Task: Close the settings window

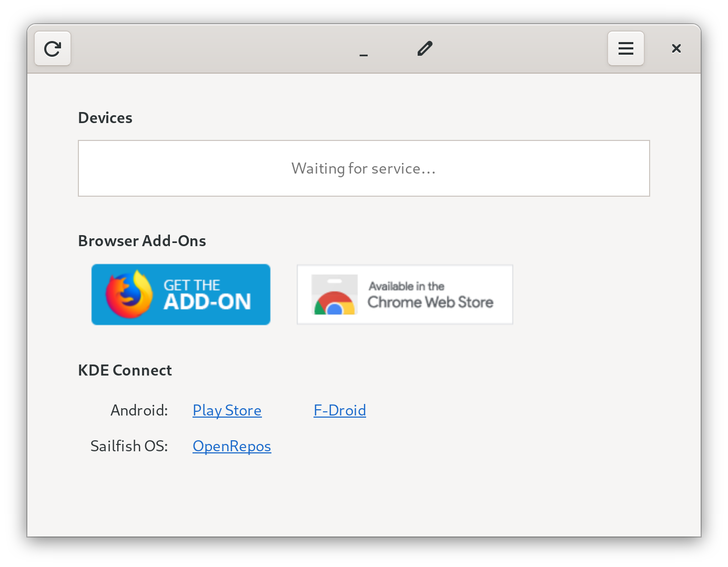Action: pyautogui.click(x=676, y=49)
